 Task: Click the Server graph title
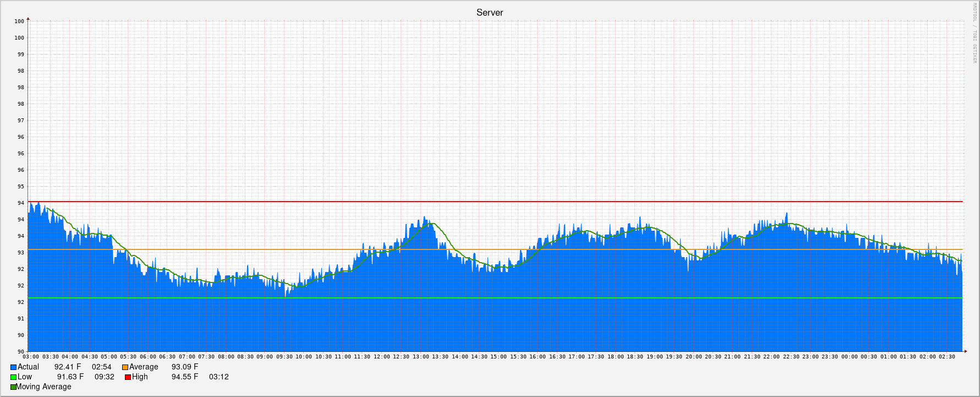point(489,13)
